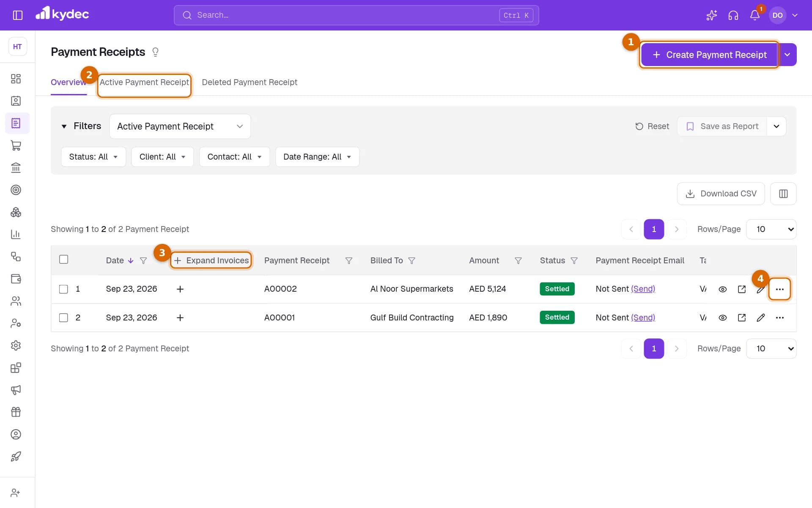Click the Reset filters button

pyautogui.click(x=652, y=126)
